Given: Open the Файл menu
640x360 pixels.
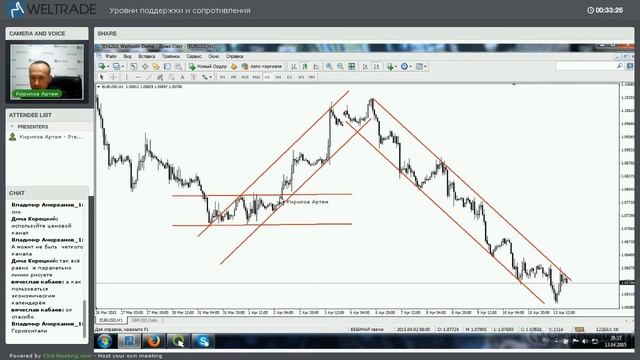Looking at the screenshot, I should click(x=111, y=56).
